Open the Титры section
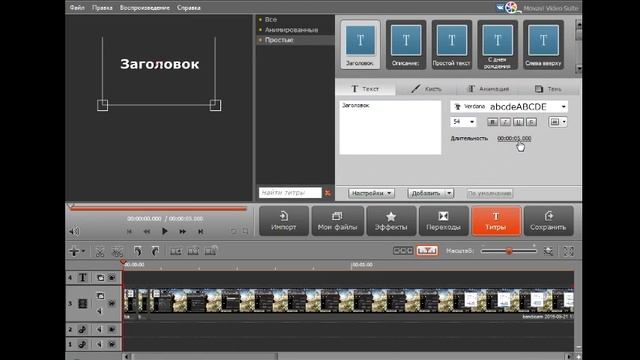 coord(496,221)
